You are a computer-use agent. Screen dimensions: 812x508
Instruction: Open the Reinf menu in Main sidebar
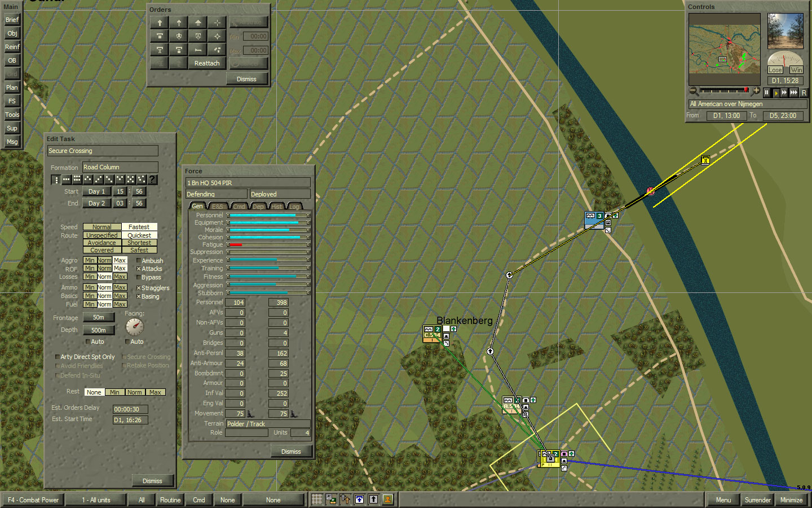[x=12, y=47]
